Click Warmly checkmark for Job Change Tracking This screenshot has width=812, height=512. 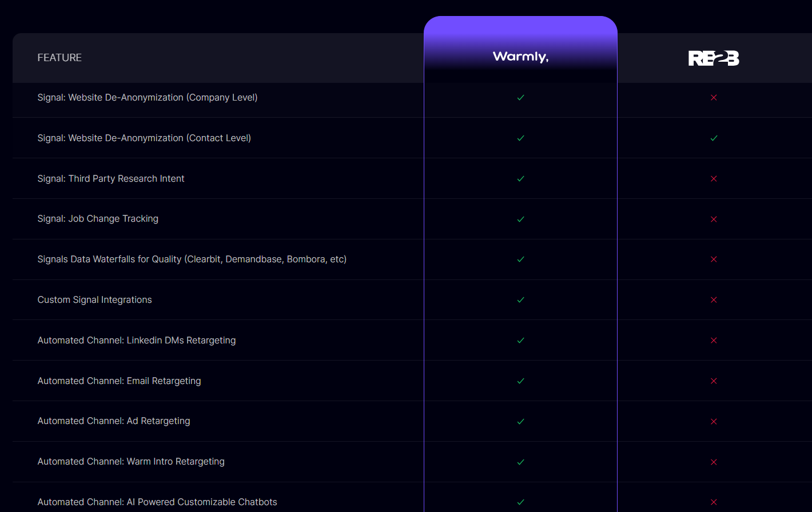pyautogui.click(x=520, y=219)
